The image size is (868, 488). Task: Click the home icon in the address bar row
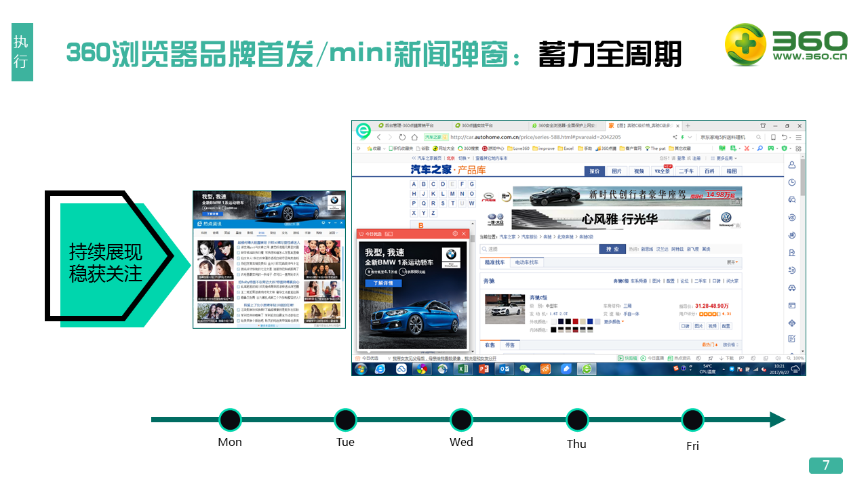coord(414,137)
